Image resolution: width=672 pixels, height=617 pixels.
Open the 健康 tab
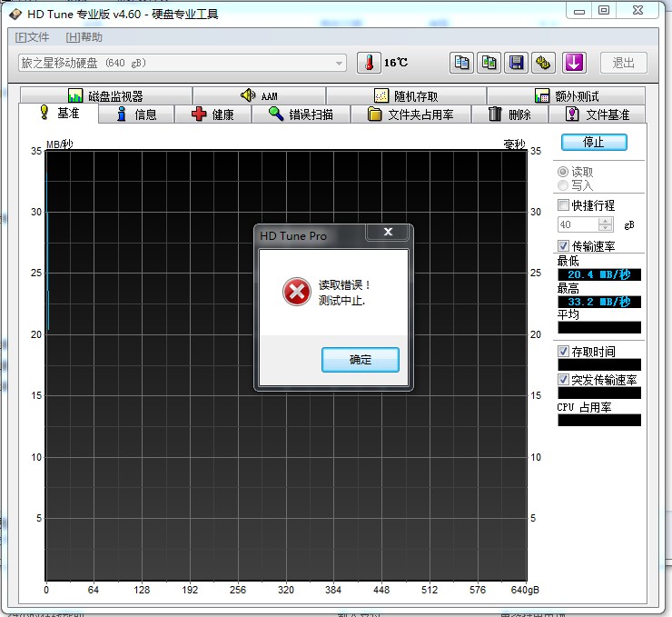coord(213,114)
